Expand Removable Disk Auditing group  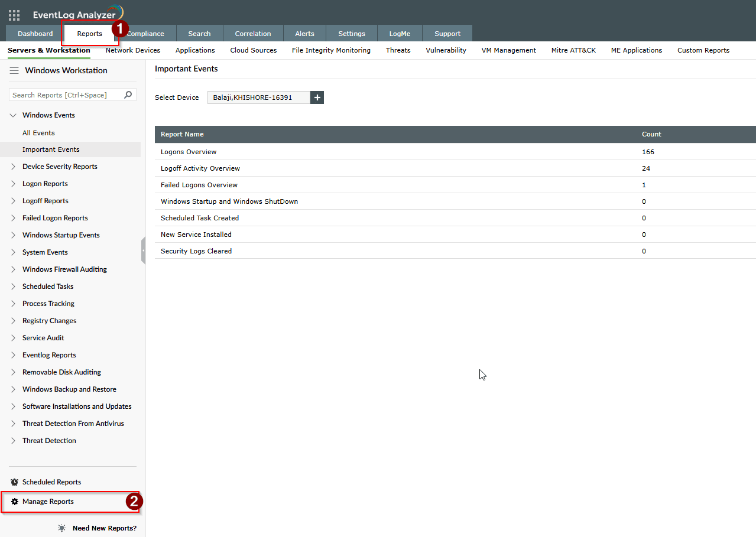(13, 372)
